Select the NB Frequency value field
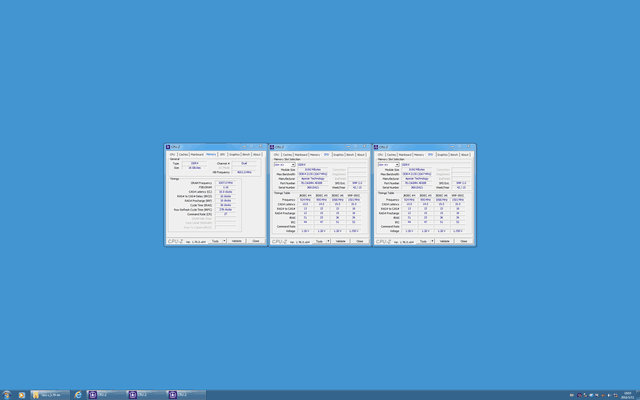This screenshot has height=400, width=640. (x=244, y=172)
